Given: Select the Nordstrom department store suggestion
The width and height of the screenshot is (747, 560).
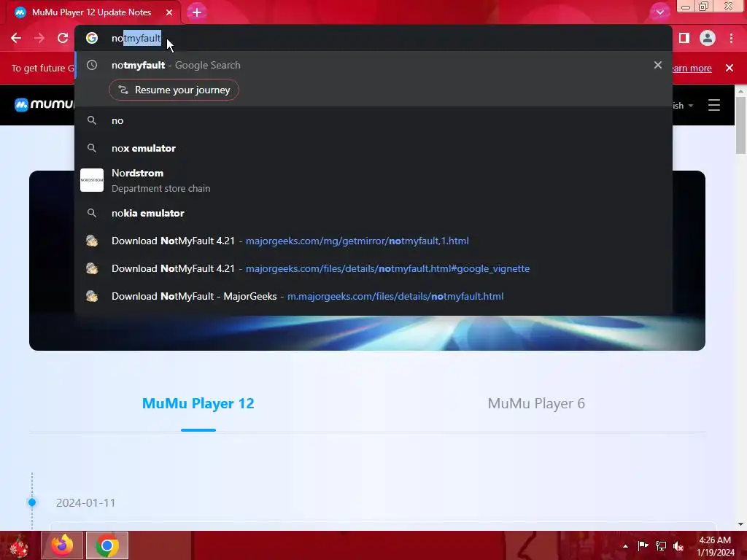Looking at the screenshot, I should point(373,181).
